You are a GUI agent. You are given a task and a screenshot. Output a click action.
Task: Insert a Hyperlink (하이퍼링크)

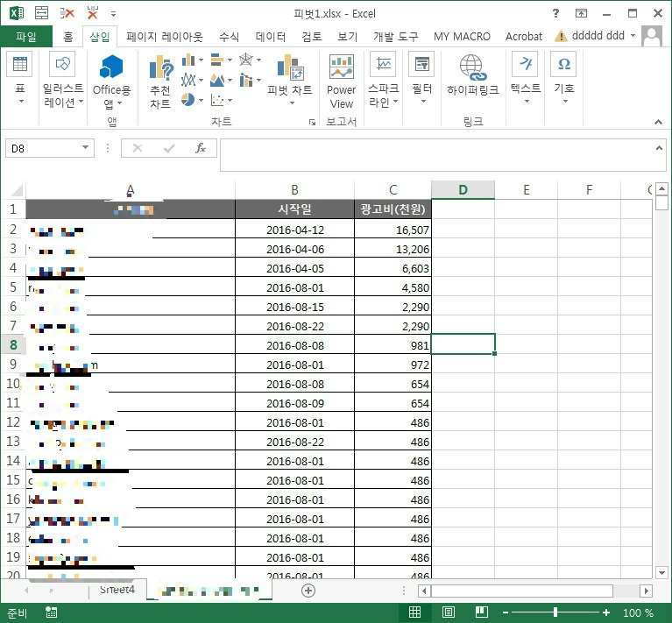(x=473, y=75)
